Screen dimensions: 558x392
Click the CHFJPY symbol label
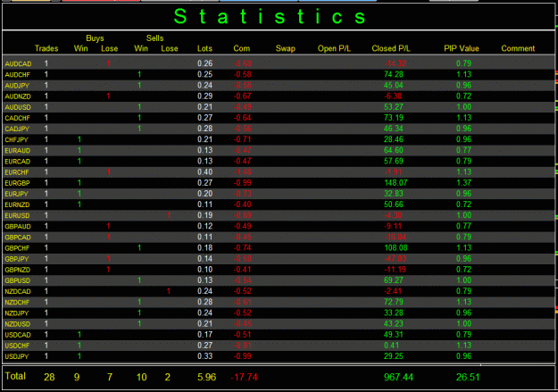pyautogui.click(x=16, y=140)
